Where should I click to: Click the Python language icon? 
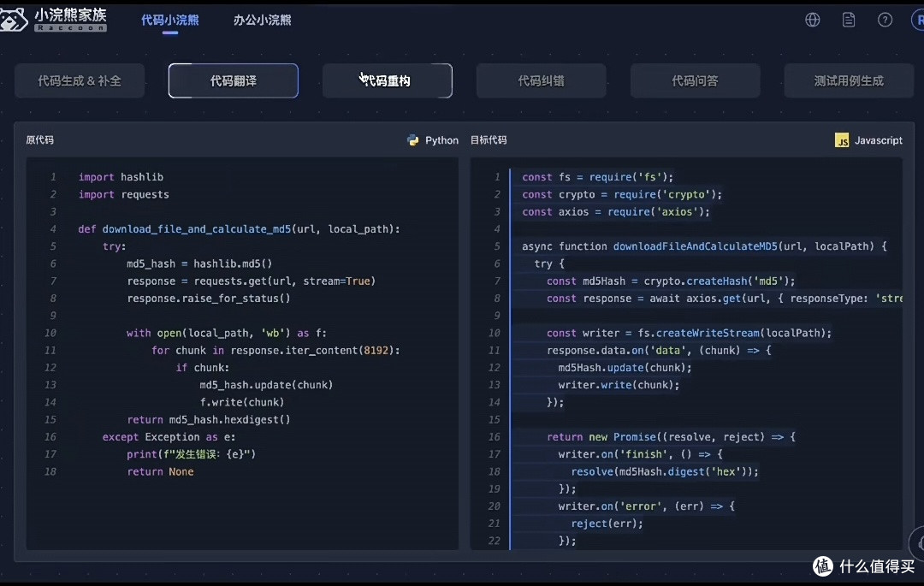[413, 140]
